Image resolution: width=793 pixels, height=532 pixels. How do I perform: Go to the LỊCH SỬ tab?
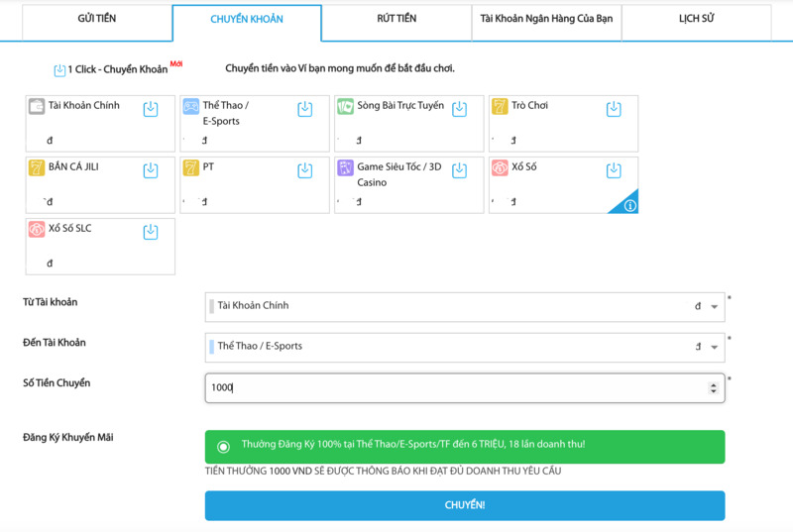click(696, 20)
